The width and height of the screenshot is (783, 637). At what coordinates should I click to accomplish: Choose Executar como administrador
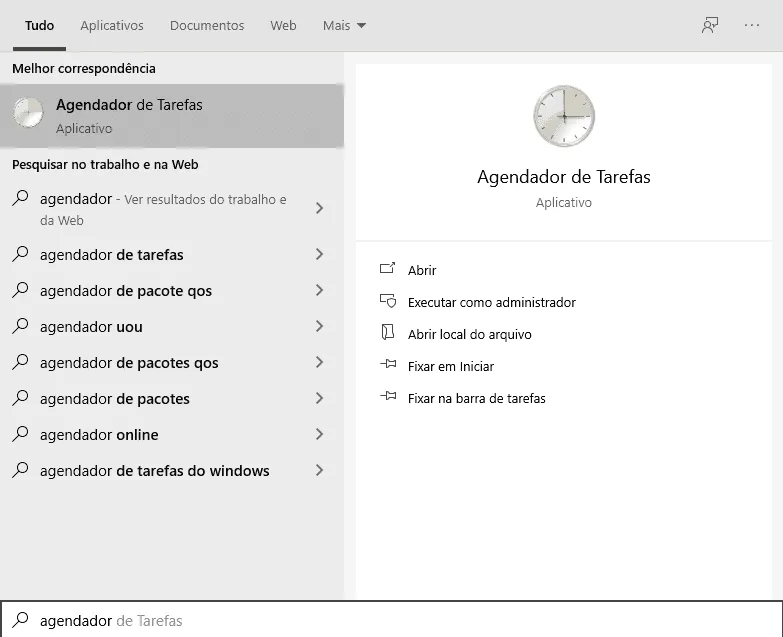click(x=492, y=302)
